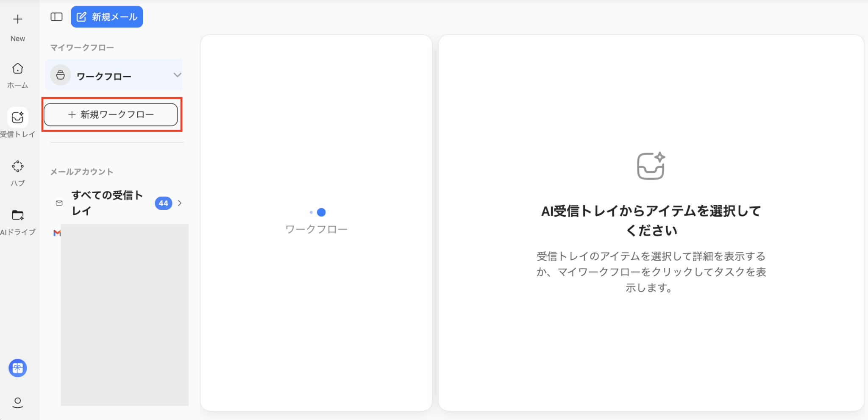The image size is (868, 420).
Task: Select the ワークフロー item in sidebar
Action: (x=114, y=75)
